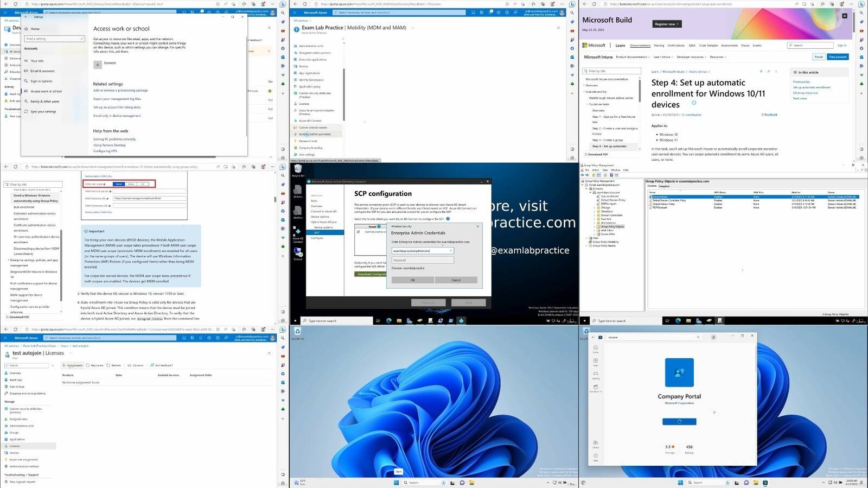Viewport: 868px width, 488px height.
Task: Expand Sites node in Group Policy tree
Action: (586, 238)
